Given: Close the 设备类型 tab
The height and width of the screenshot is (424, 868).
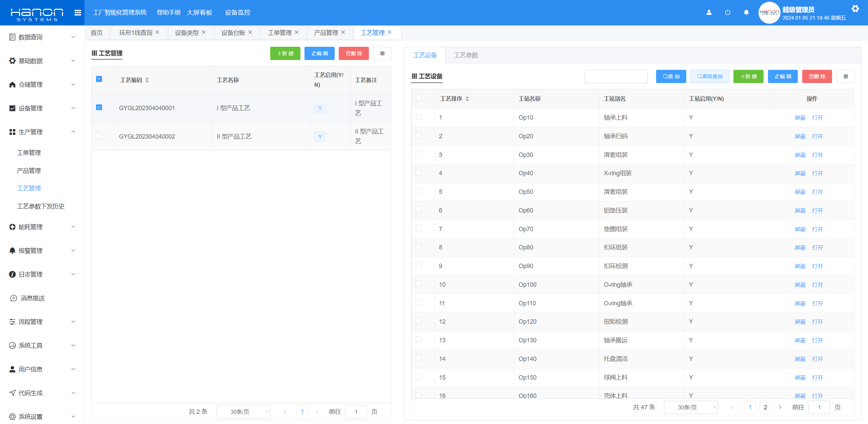Looking at the screenshot, I should tap(204, 32).
